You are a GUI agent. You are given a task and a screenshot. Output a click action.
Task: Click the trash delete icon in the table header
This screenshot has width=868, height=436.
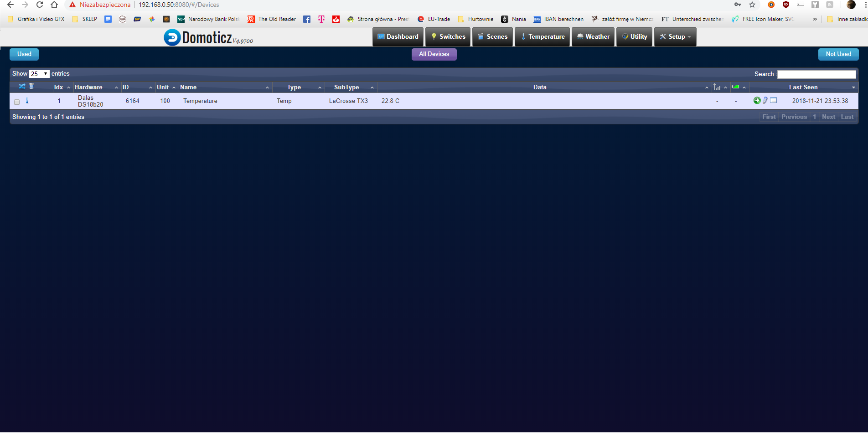31,86
